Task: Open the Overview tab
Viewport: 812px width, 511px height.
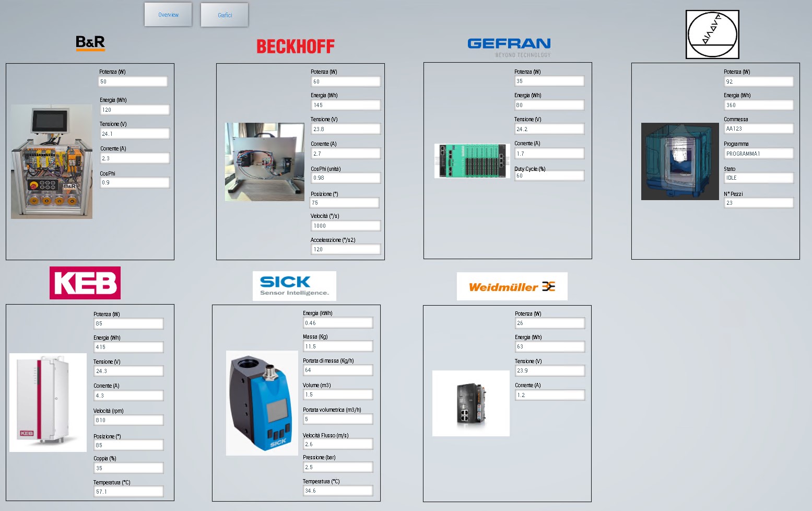Action: point(168,15)
